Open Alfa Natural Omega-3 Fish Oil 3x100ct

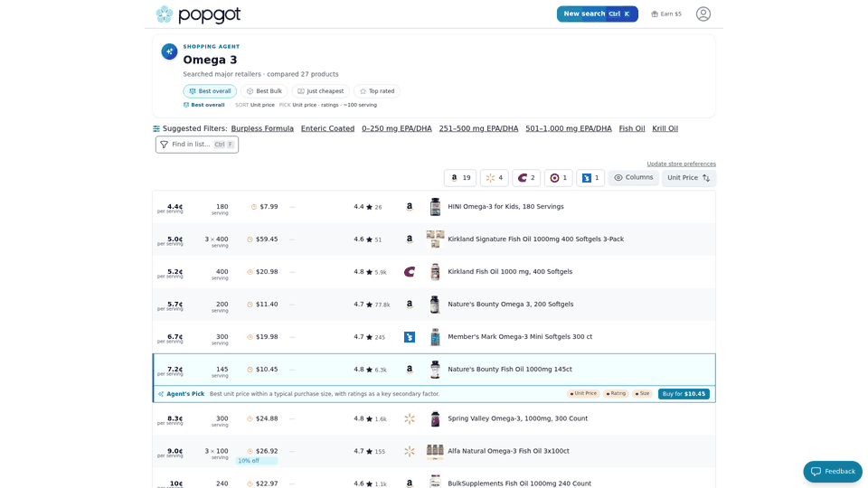coord(508,451)
